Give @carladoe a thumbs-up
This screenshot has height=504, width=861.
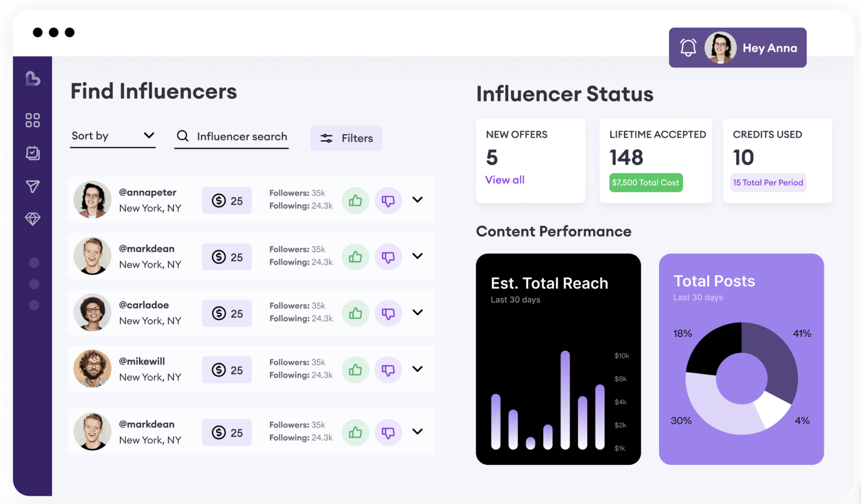[x=355, y=313]
